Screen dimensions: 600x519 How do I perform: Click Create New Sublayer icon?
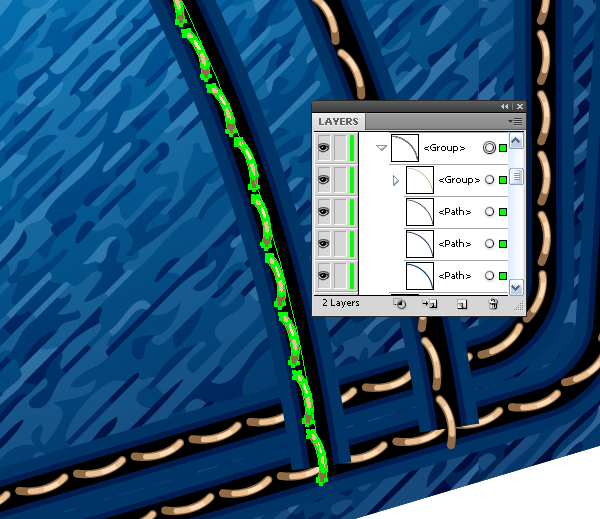[x=430, y=304]
